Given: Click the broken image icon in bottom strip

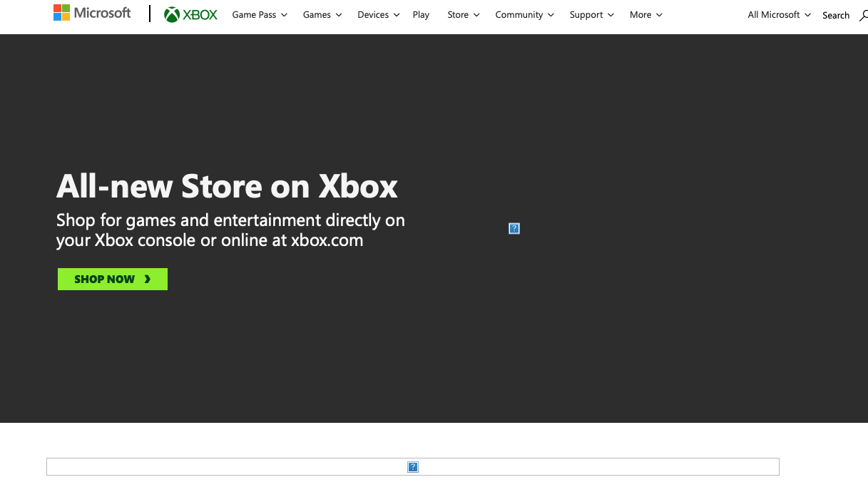Looking at the screenshot, I should [412, 467].
